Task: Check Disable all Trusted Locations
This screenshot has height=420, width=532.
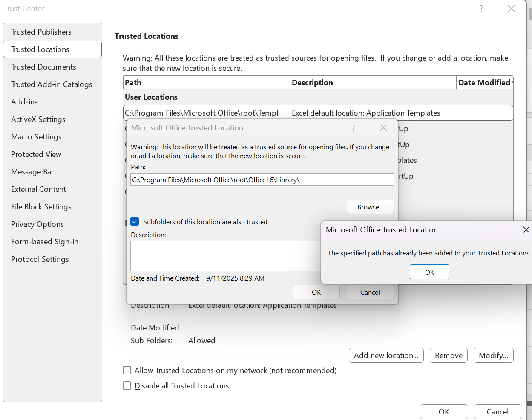Action: [x=127, y=385]
